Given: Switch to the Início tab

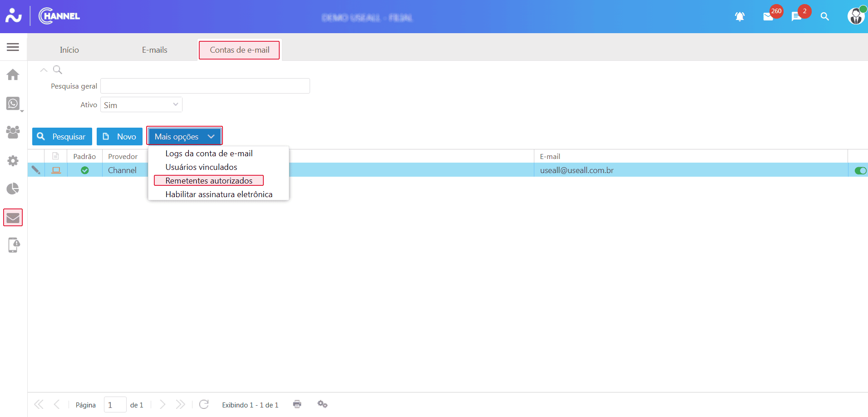Looking at the screenshot, I should 69,50.
